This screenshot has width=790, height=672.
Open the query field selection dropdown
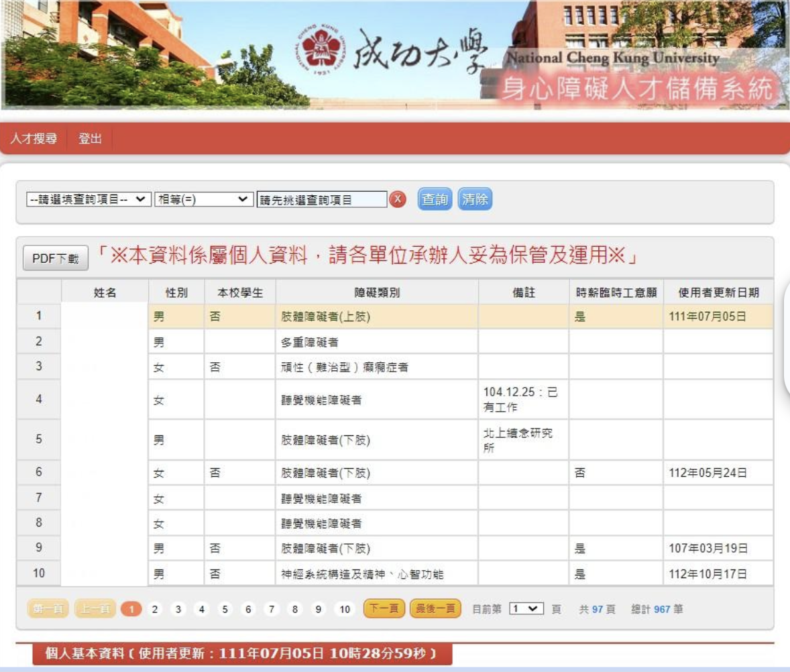(88, 200)
